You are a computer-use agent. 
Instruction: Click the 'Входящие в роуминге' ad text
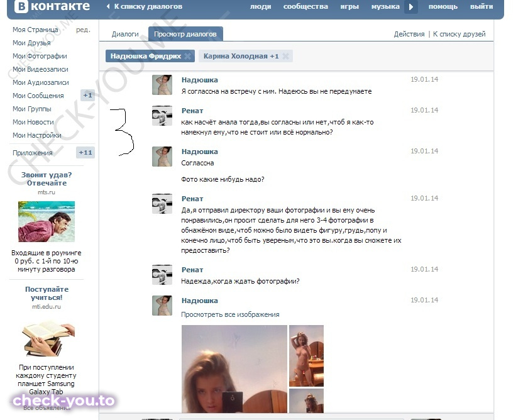click(x=46, y=261)
